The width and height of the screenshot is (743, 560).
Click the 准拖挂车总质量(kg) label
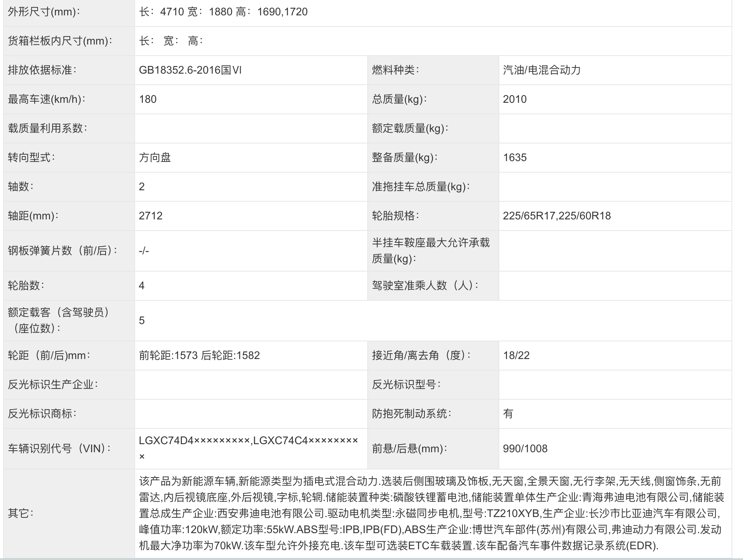(x=421, y=187)
